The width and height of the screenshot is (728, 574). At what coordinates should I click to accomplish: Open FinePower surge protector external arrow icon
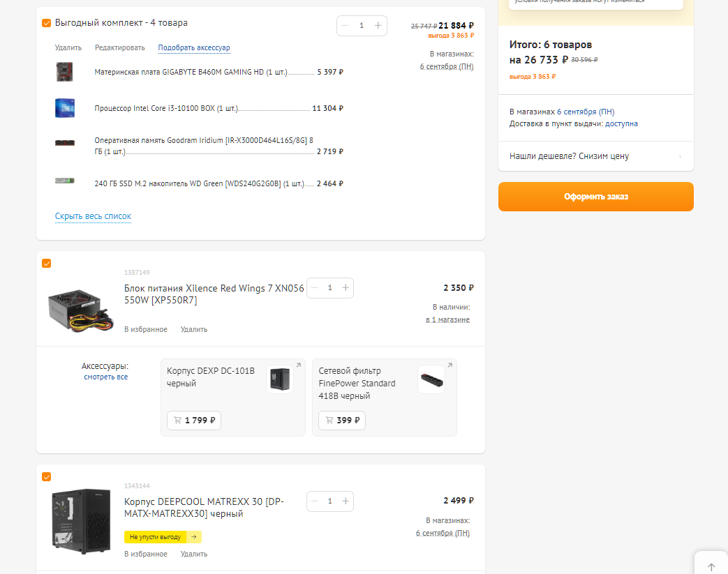point(450,365)
